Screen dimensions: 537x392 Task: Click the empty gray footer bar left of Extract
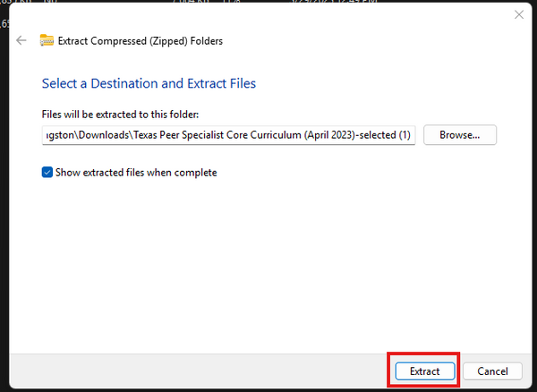197,371
